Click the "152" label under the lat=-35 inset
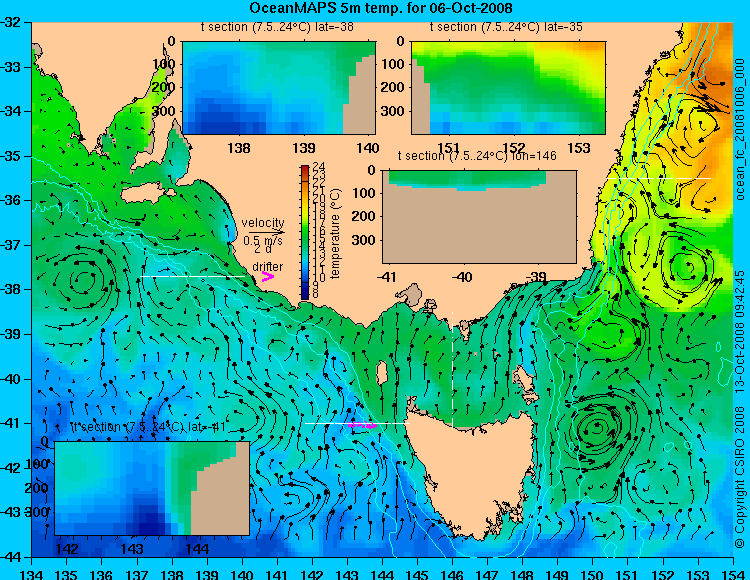Image resolution: width=750 pixels, height=580 pixels. point(514,148)
